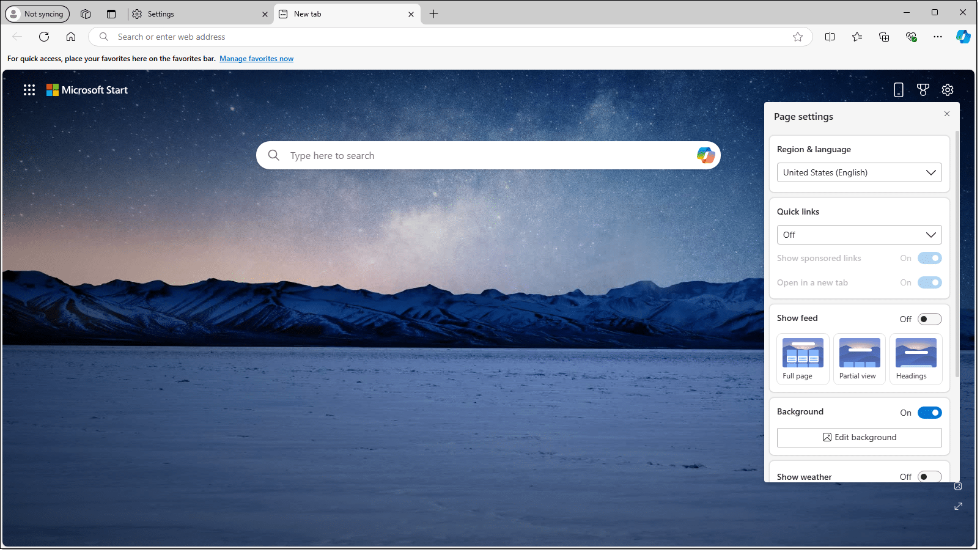The width and height of the screenshot is (980, 552).
Task: Expand the Region & language dropdown
Action: [859, 172]
